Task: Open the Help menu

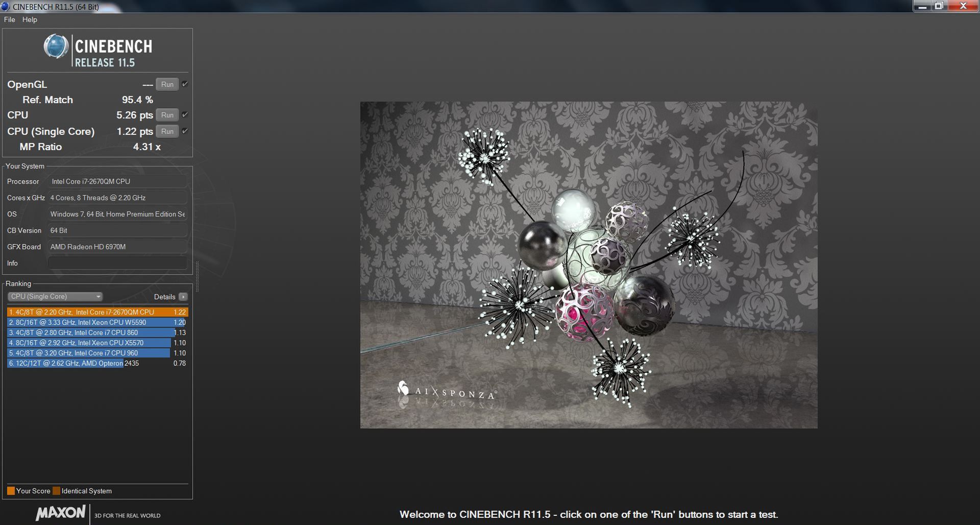Action: [x=30, y=19]
